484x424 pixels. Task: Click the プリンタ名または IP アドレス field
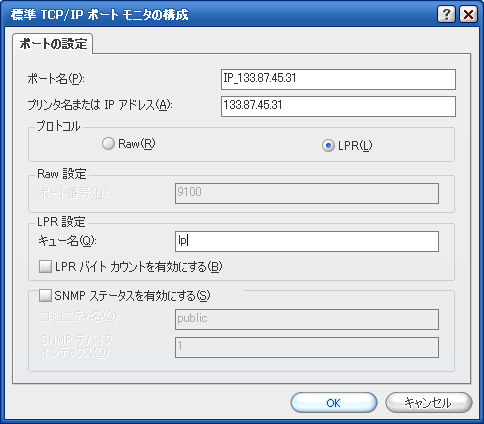click(338, 106)
